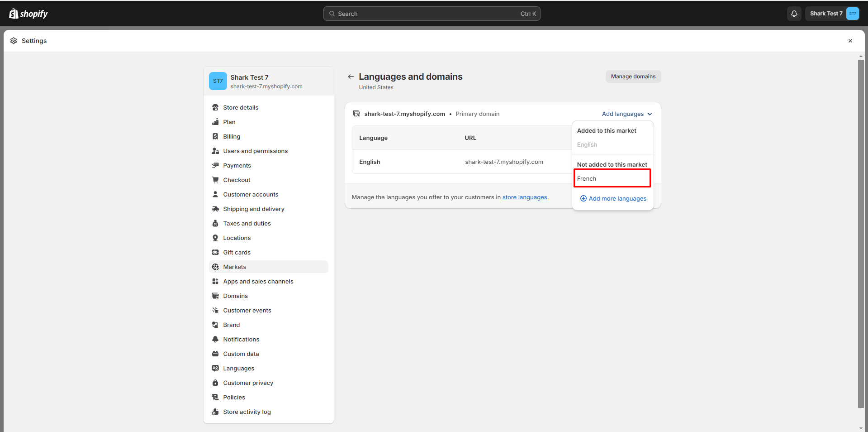Click the Markets globe icon
The height and width of the screenshot is (432, 868).
point(216,267)
